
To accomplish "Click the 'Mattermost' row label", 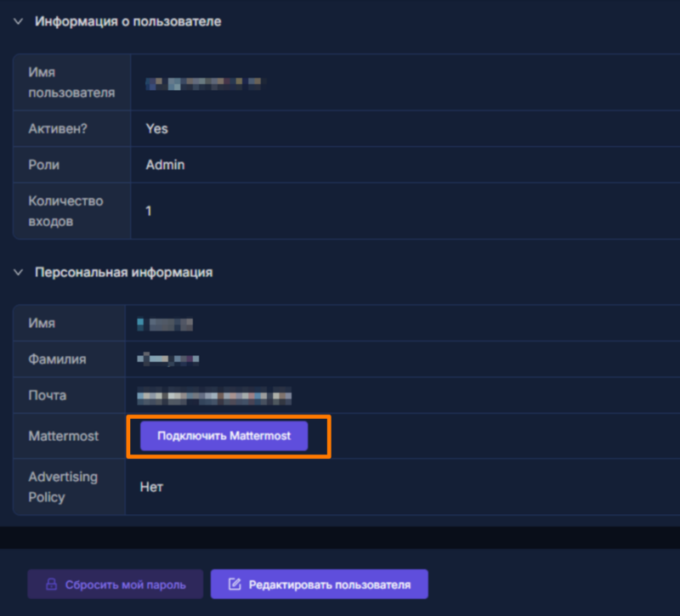I will pos(63,436).
